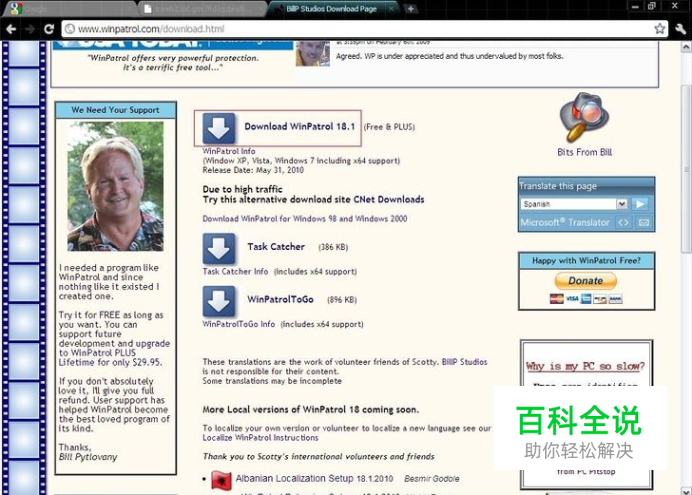692x495 pixels.
Task: Open the CNet Downloads alternative link
Action: click(388, 199)
